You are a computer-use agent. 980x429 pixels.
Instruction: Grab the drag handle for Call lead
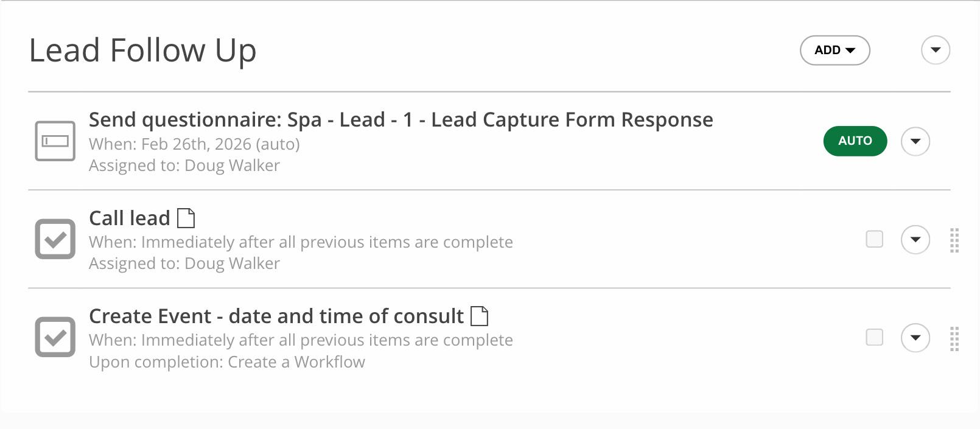point(954,240)
